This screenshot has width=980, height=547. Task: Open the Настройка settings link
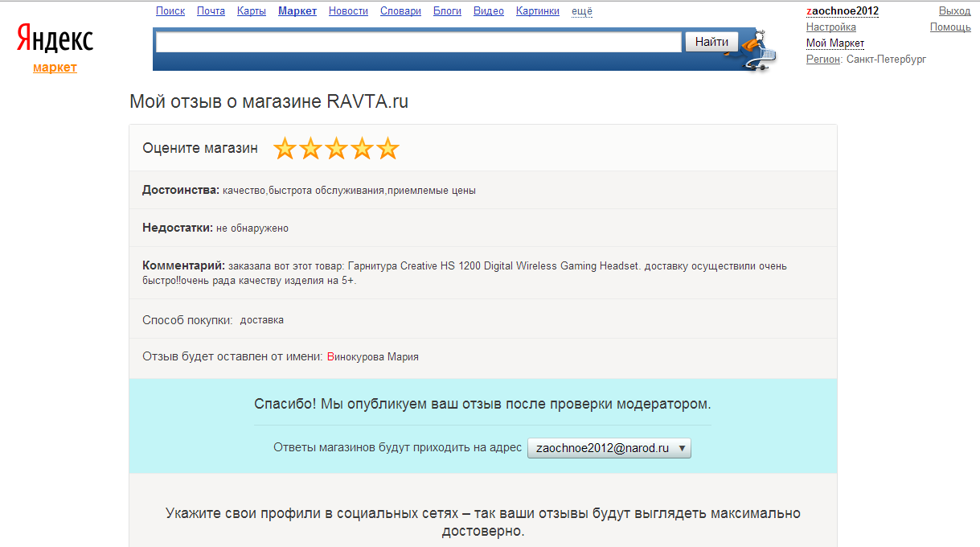831,27
